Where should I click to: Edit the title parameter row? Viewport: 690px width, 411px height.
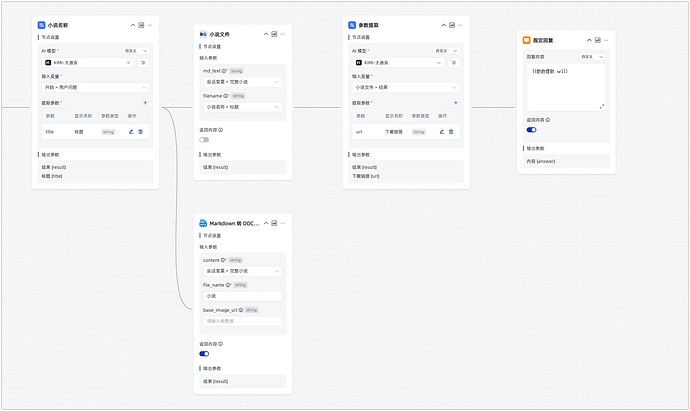pos(131,132)
